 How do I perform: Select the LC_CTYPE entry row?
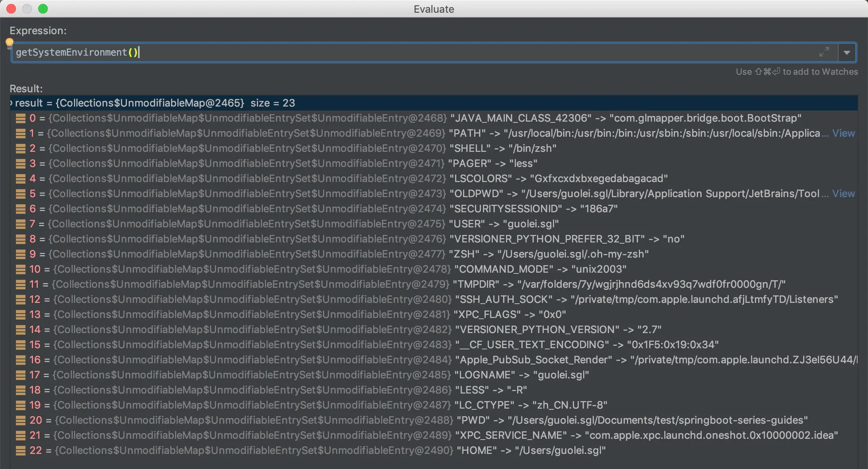[x=529, y=405]
